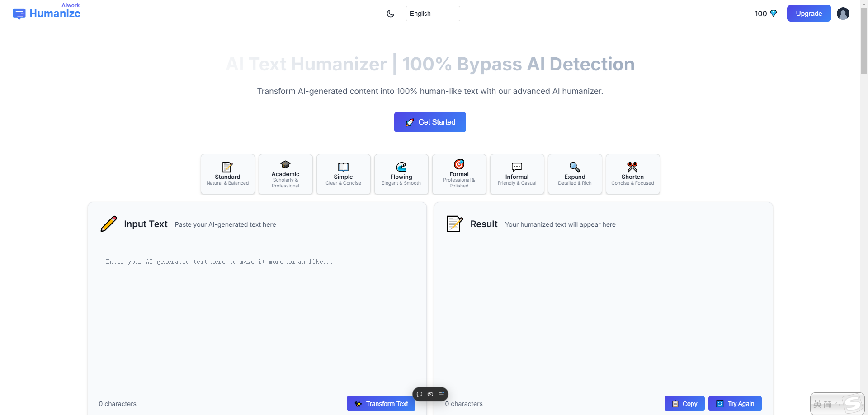Click the menu lines icon in floating toolbar
The width and height of the screenshot is (868, 415).
[x=441, y=394]
